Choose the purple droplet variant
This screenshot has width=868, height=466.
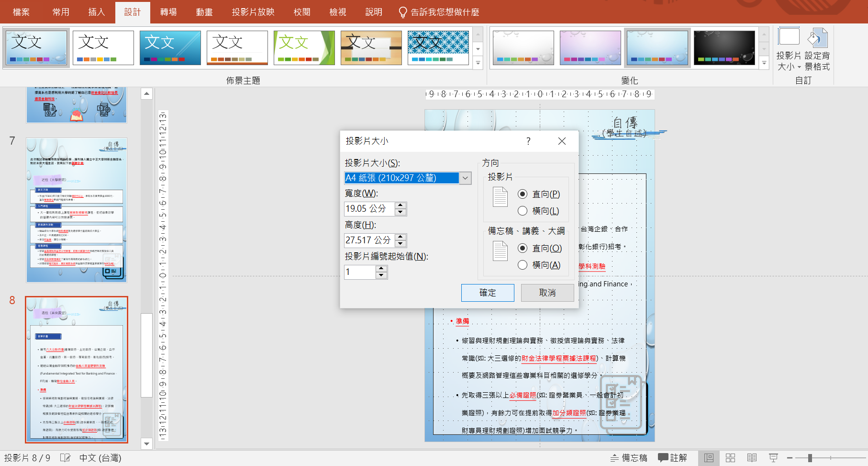click(x=590, y=47)
